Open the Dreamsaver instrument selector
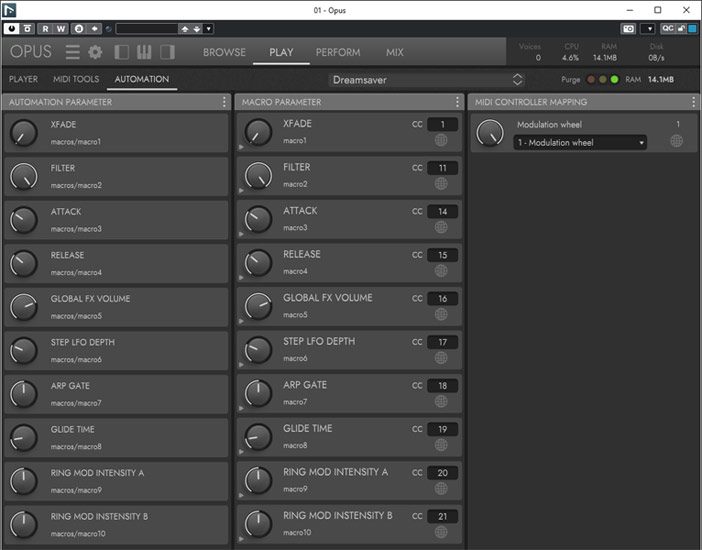The width and height of the screenshot is (702, 550). pyautogui.click(x=427, y=79)
